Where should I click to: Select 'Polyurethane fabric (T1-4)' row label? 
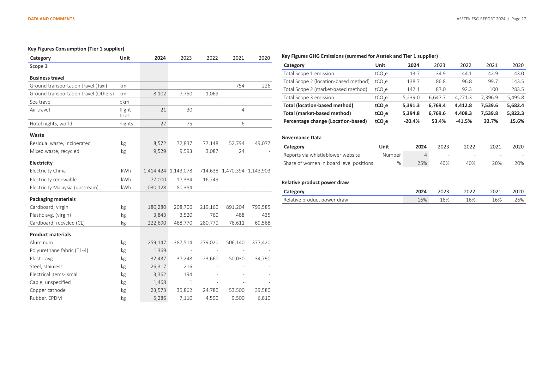[x=59, y=250]
